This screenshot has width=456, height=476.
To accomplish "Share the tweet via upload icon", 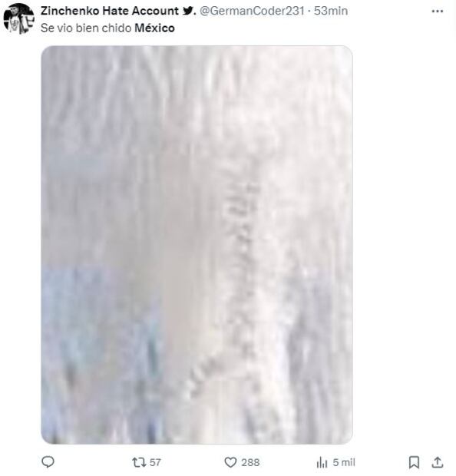I will (437, 462).
